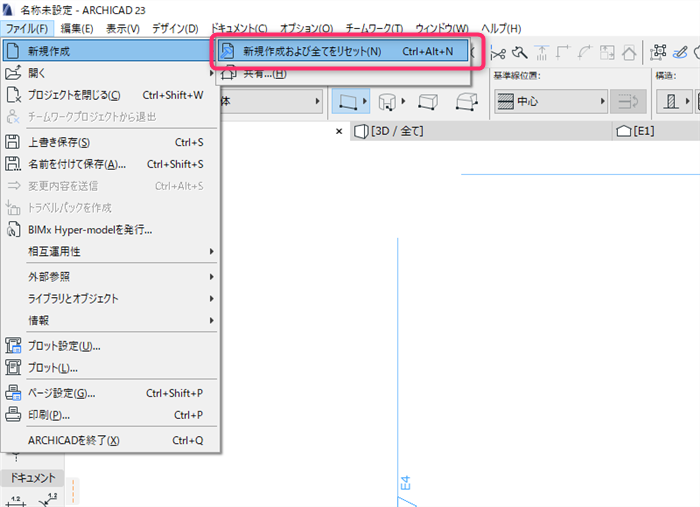Viewport: 700px width, 507px height.
Task: Click the pencil edit icon in toolbar
Action: [680, 53]
